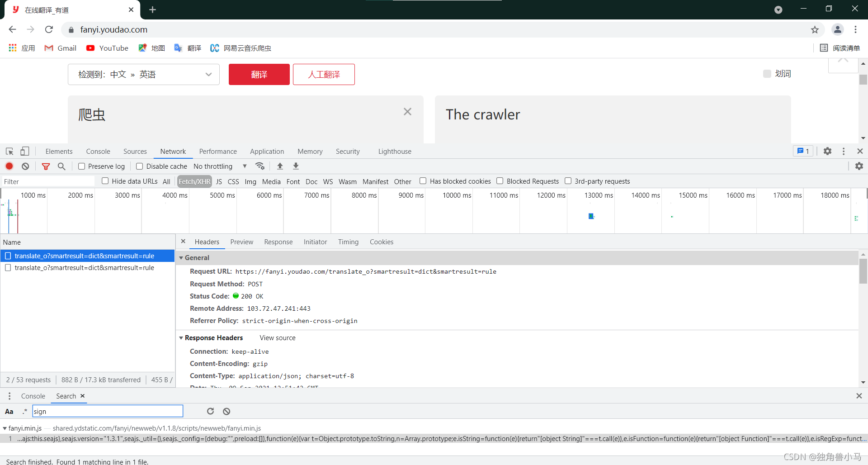Check Has blocked cookies
868x465 pixels.
point(423,181)
